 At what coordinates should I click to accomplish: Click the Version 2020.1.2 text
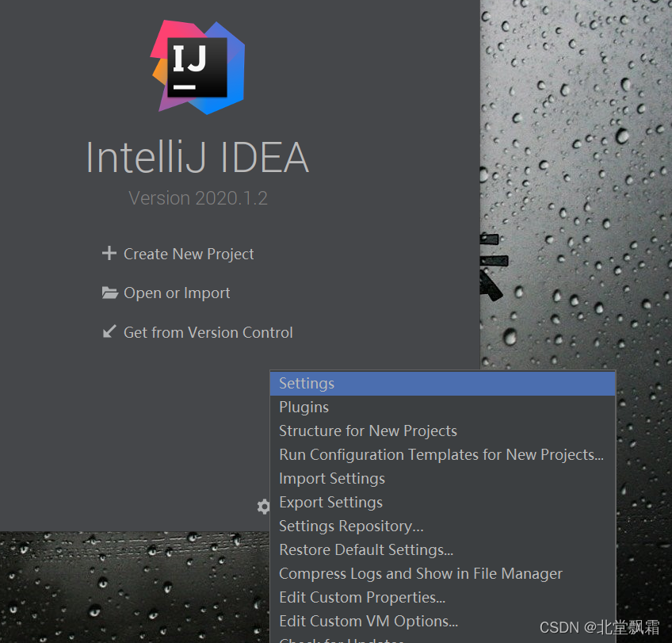198,198
